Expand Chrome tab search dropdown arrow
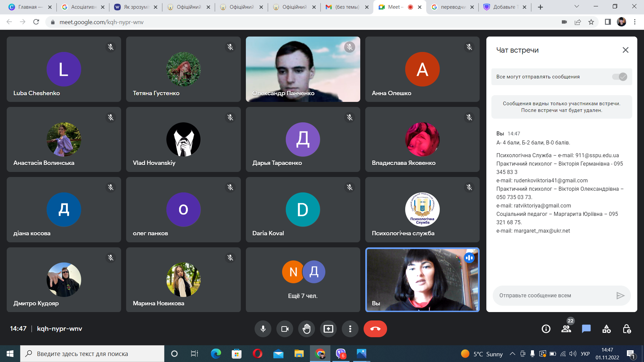Image resolution: width=644 pixels, height=362 pixels. click(577, 6)
